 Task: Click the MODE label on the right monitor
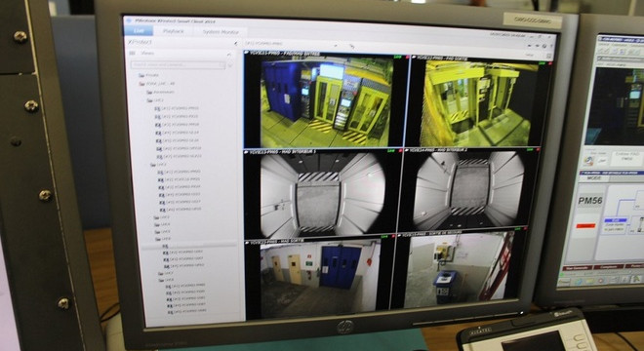click(593, 178)
